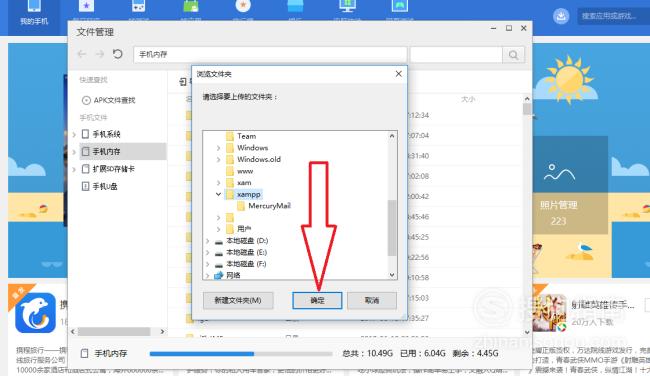Select the Windows.old folder

tap(258, 159)
